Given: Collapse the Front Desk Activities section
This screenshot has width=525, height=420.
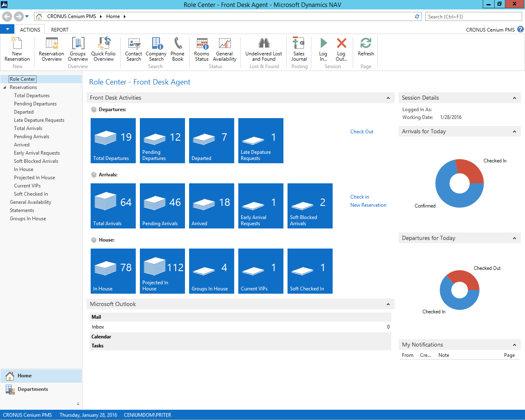Looking at the screenshot, I should [388, 98].
